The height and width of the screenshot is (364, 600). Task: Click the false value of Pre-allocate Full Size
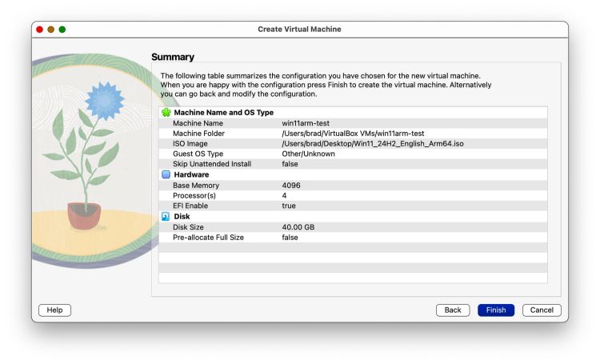(290, 238)
